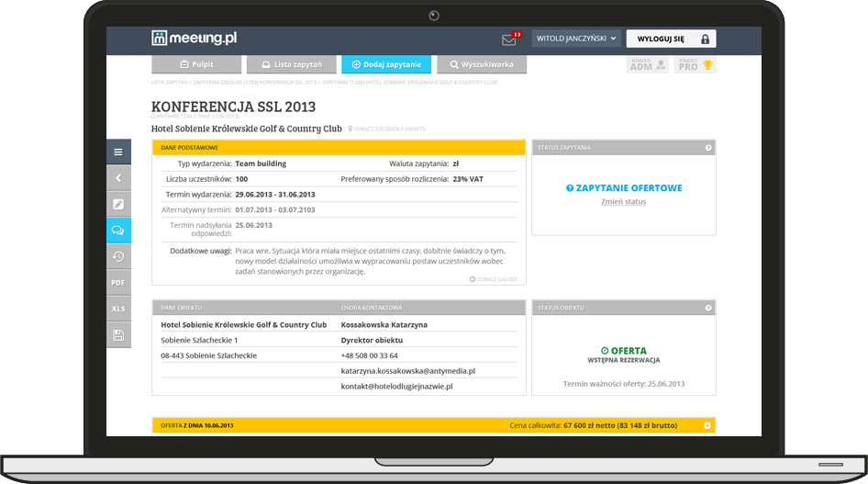The height and width of the screenshot is (484, 868).
Task: Click the Zmień status link
Action: tap(623, 201)
